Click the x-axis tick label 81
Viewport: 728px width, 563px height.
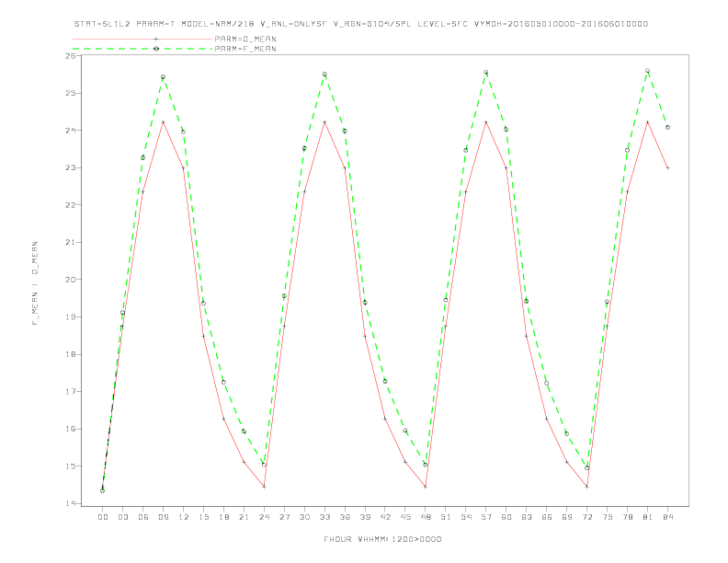[647, 517]
